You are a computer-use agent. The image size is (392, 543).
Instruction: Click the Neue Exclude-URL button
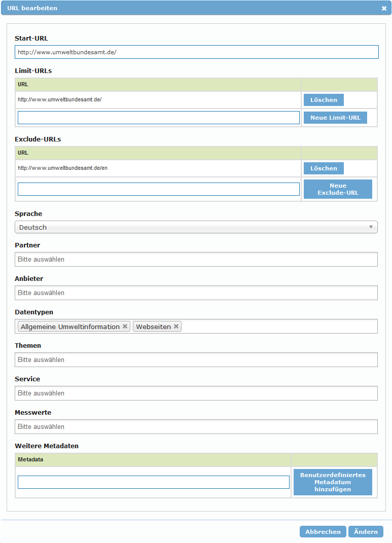tap(338, 189)
